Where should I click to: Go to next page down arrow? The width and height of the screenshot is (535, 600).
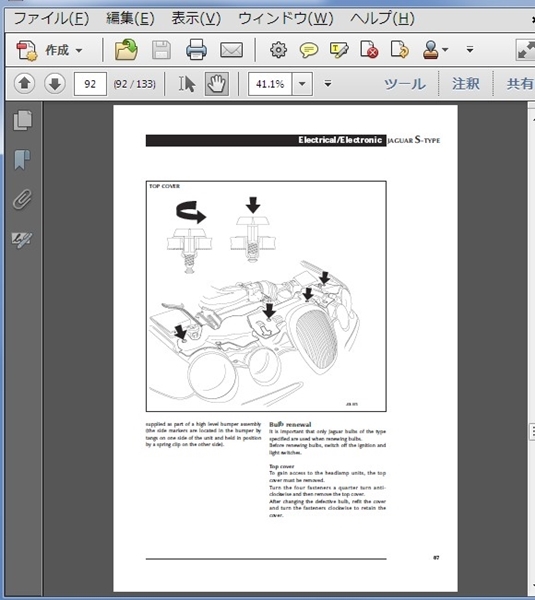pos(55,83)
